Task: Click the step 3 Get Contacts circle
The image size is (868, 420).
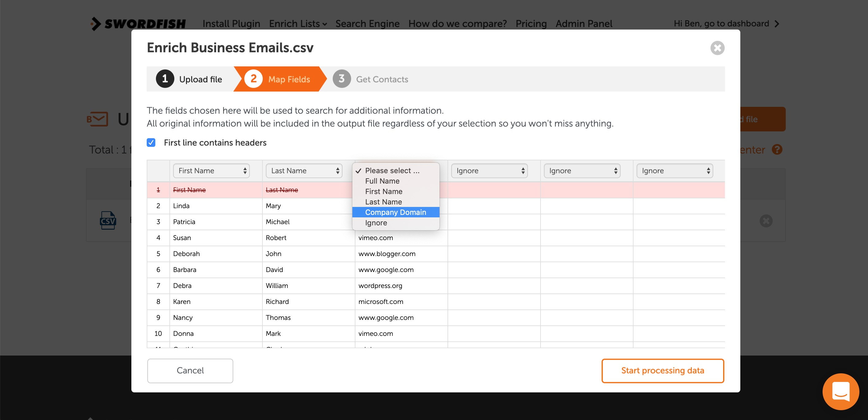Action: [x=341, y=79]
